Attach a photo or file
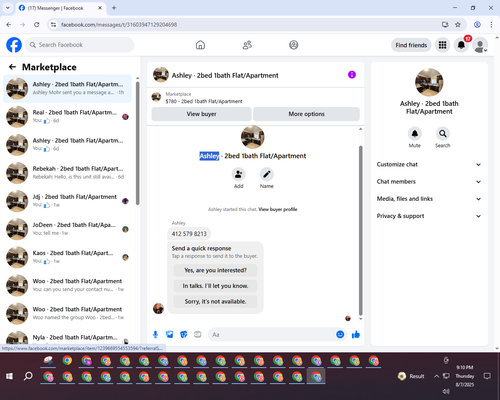Image resolution: width=500 pixels, height=400 pixels. pyautogui.click(x=170, y=334)
